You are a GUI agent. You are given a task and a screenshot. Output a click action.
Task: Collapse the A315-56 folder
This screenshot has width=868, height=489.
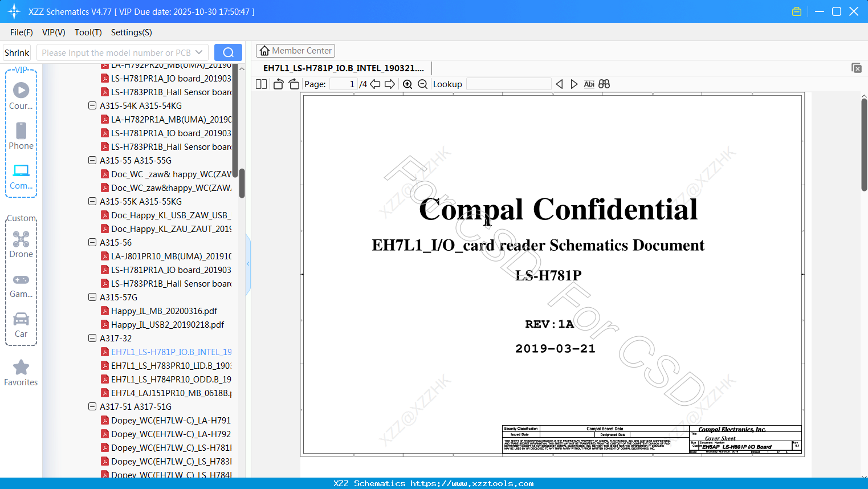point(92,242)
